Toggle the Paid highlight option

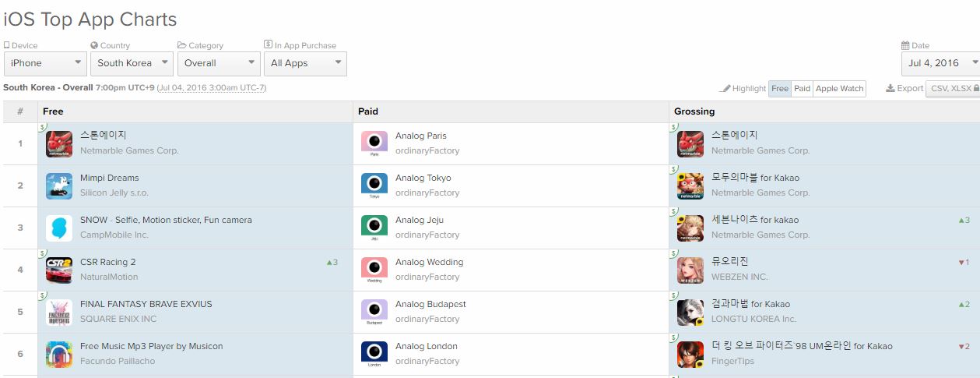coord(802,89)
